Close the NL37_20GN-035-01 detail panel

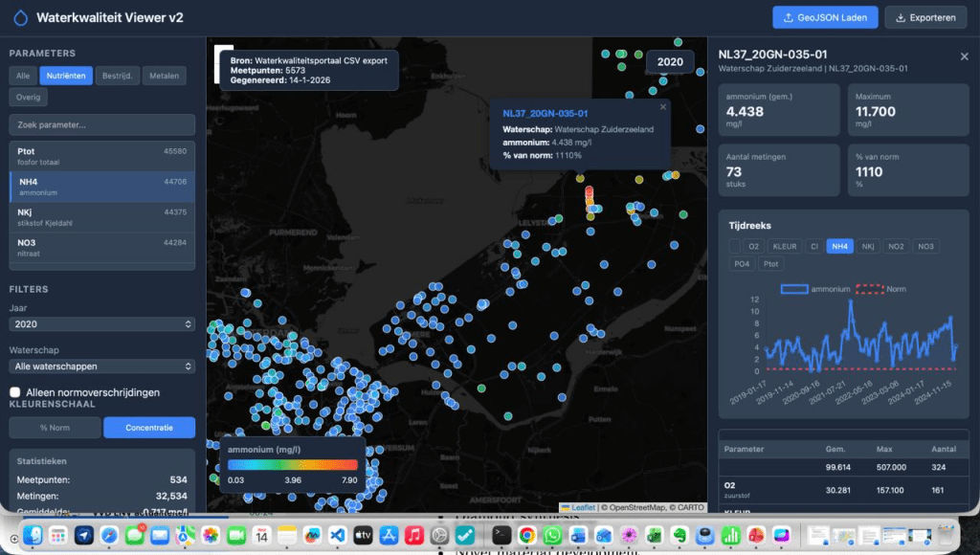[964, 56]
